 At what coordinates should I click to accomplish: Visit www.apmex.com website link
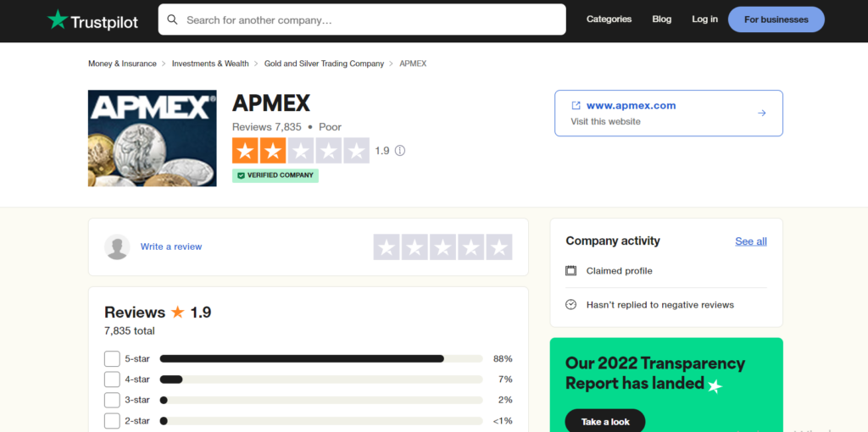(x=631, y=106)
